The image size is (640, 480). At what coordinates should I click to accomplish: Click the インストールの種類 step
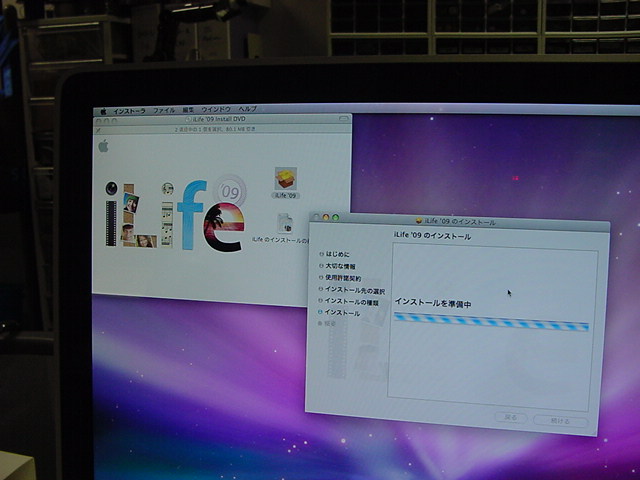pyautogui.click(x=349, y=302)
